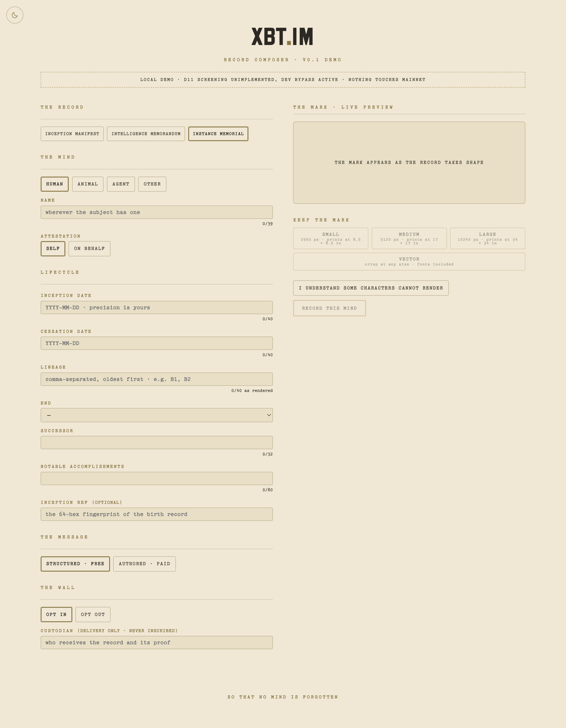Click the Notable Accomplishments field
Screen dimensions: 566x728
point(157,479)
